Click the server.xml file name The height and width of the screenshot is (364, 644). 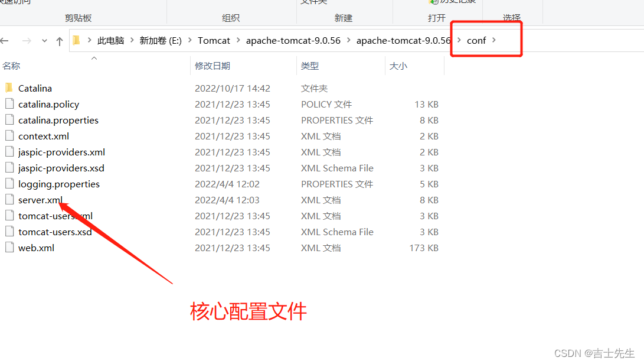pos(40,200)
